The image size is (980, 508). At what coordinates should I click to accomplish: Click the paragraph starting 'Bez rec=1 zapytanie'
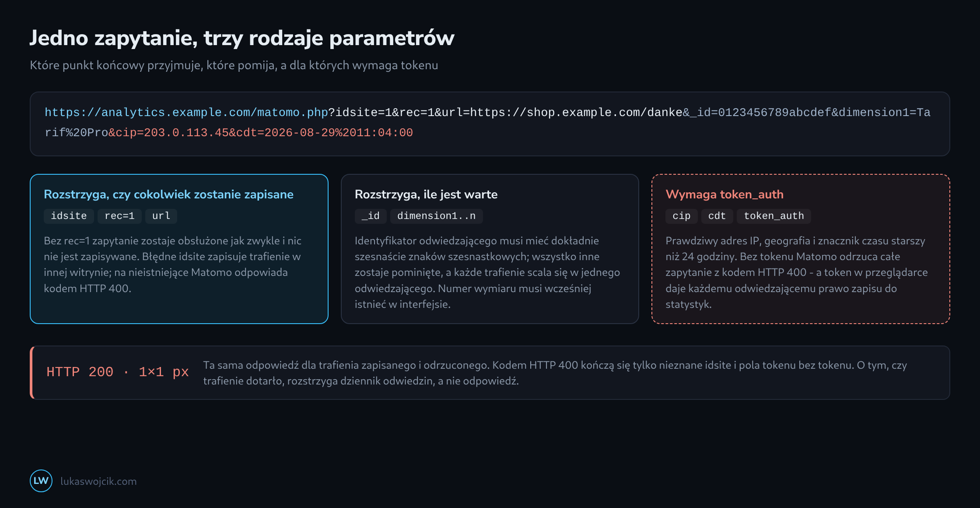(173, 265)
